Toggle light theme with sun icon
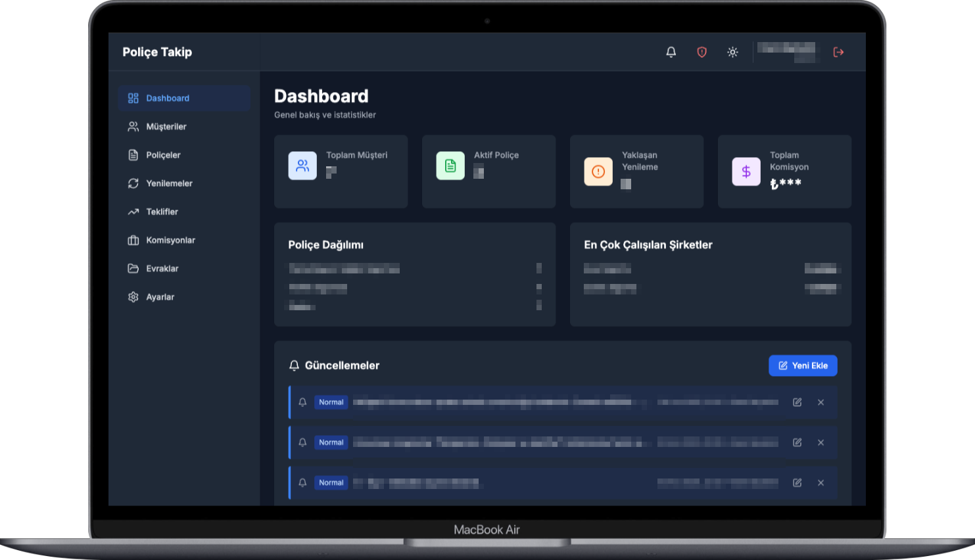 coord(732,52)
